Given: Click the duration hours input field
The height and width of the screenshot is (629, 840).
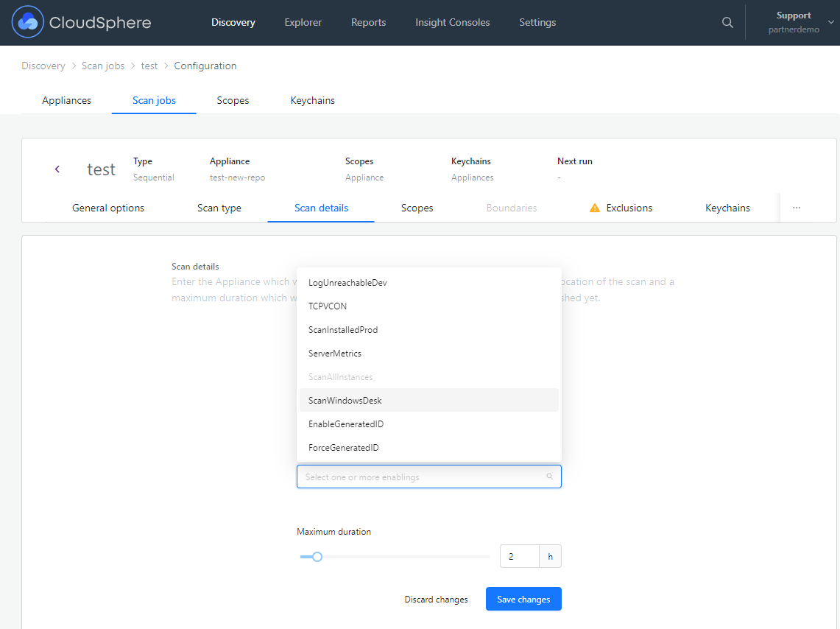Looking at the screenshot, I should pyautogui.click(x=519, y=556).
